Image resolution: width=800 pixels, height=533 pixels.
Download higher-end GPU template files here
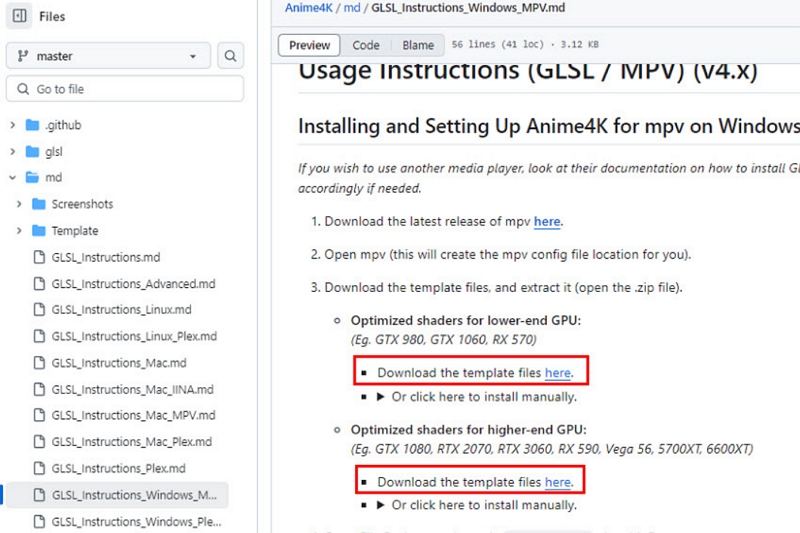tap(558, 482)
